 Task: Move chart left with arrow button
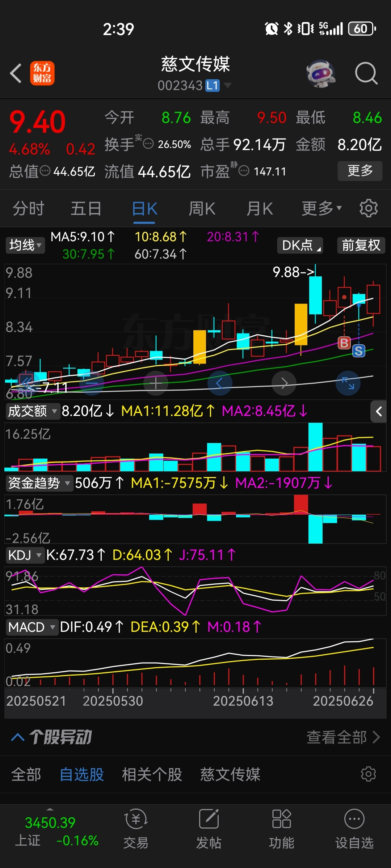(220, 383)
